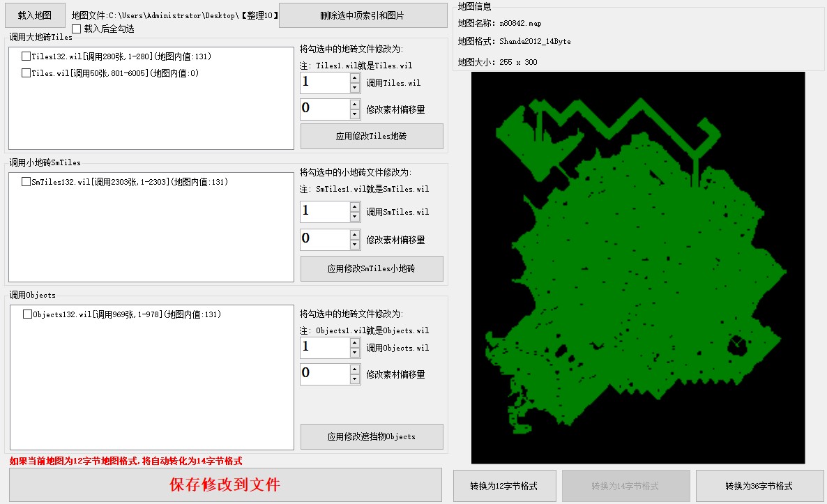Click 应用修改Tiles地砖 button

pyautogui.click(x=372, y=137)
